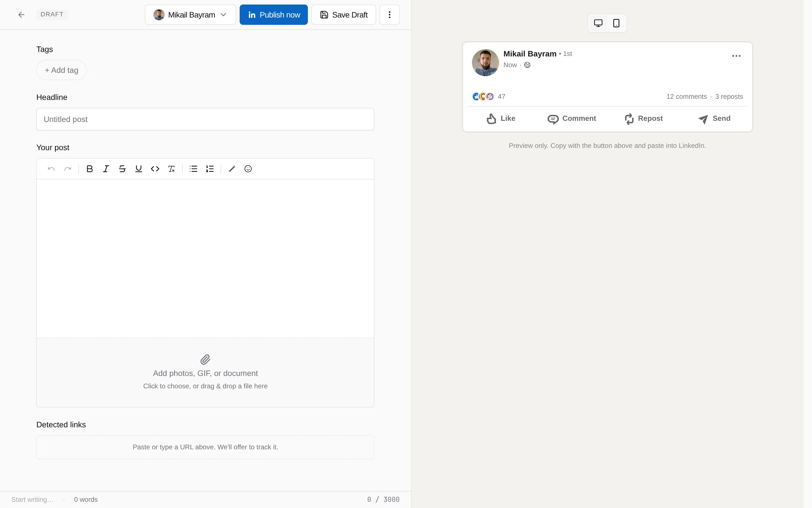Clear text formatting
Screen dimensions: 812x508
pyautogui.click(x=171, y=169)
